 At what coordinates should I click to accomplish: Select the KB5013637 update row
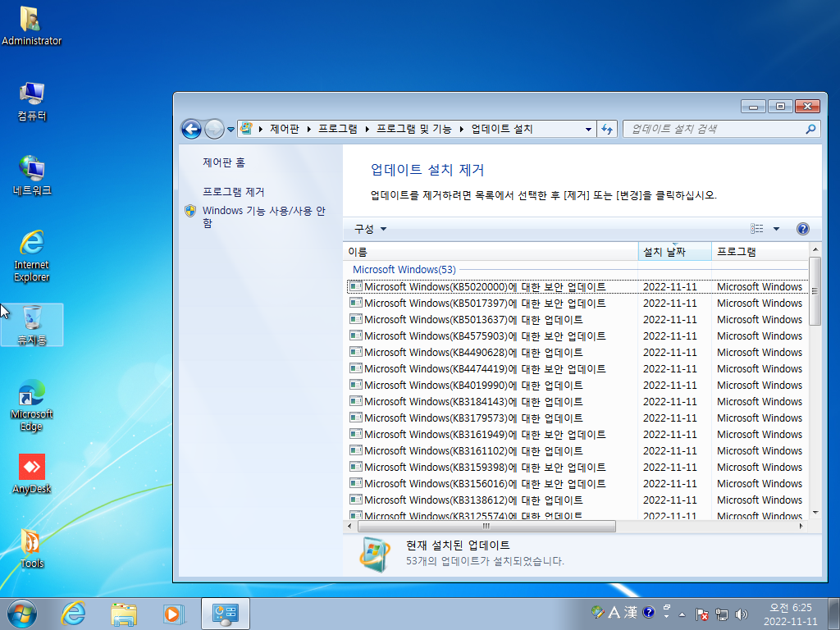577,320
